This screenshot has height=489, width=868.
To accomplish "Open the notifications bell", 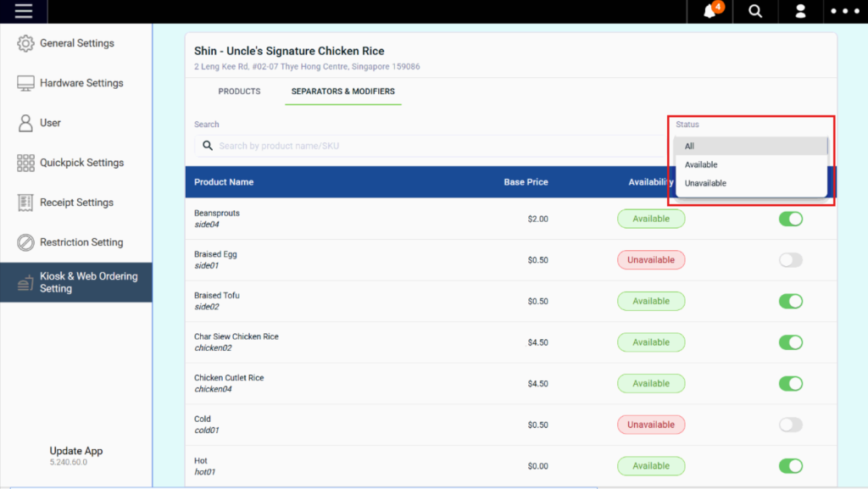I will pyautogui.click(x=709, y=11).
